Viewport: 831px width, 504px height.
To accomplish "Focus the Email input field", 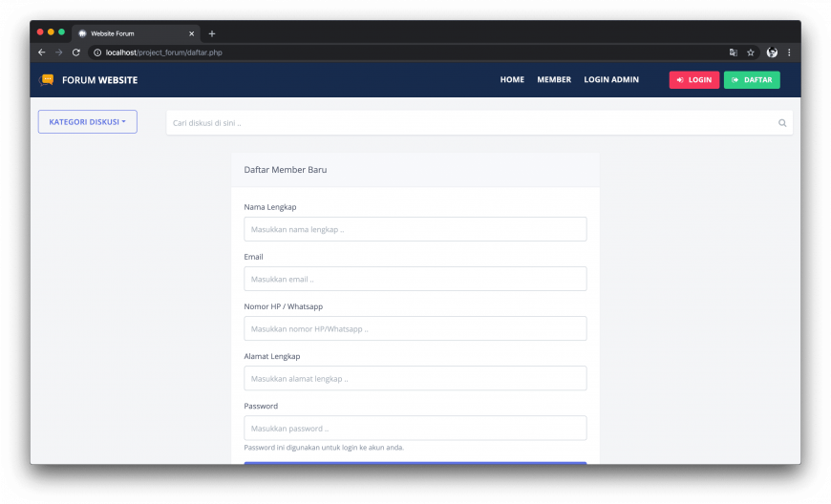I will [415, 279].
